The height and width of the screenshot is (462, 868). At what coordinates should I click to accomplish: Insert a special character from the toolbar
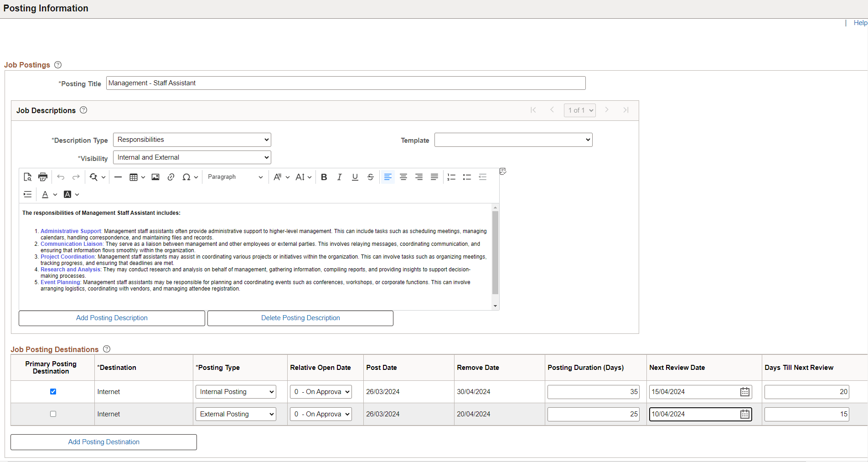point(187,177)
